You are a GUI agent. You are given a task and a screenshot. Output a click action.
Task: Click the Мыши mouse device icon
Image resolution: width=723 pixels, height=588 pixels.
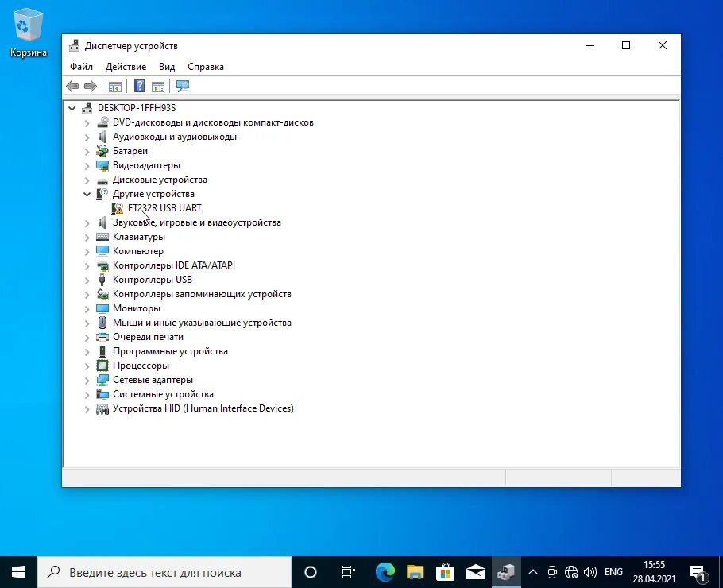102,323
